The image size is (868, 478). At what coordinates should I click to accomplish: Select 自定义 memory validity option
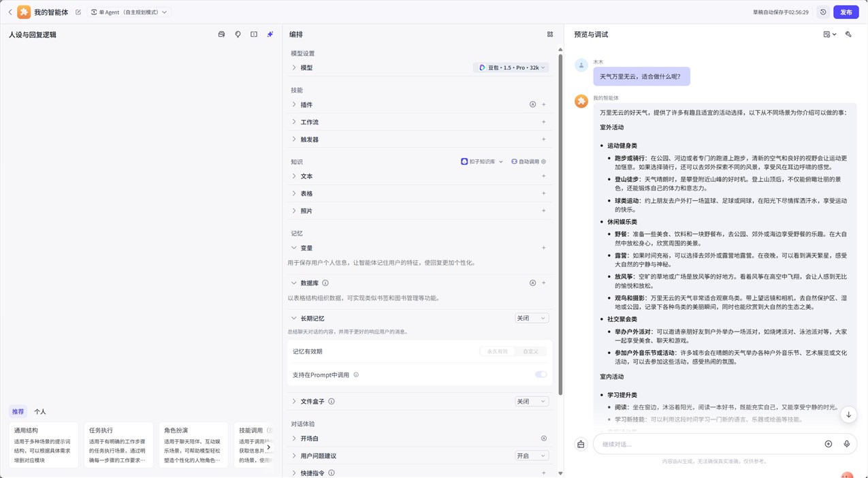530,351
